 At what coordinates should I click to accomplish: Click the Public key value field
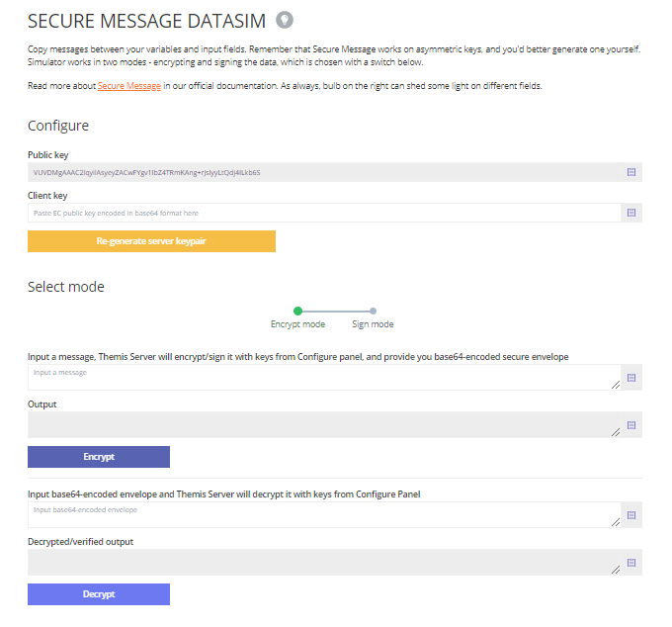pos(324,172)
